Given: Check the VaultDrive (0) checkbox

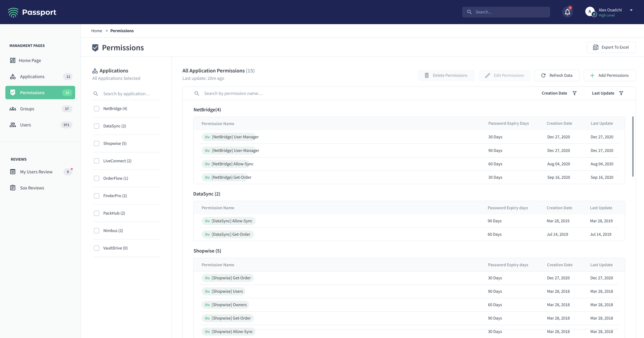Looking at the screenshot, I should pos(97,248).
